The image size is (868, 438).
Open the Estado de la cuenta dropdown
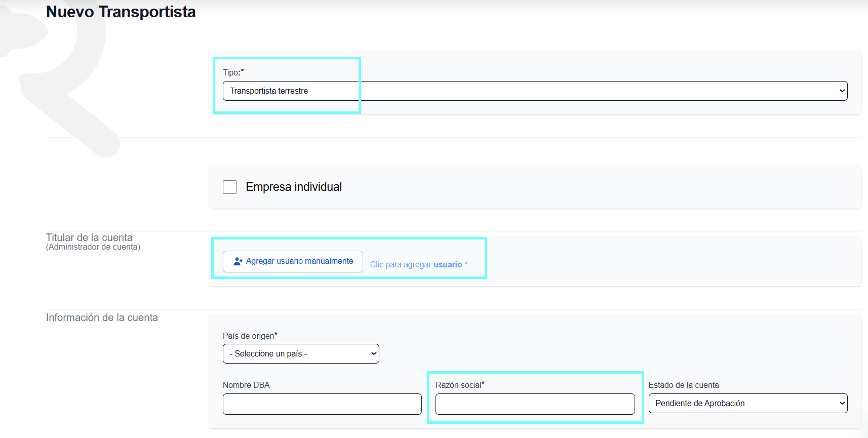click(x=747, y=403)
